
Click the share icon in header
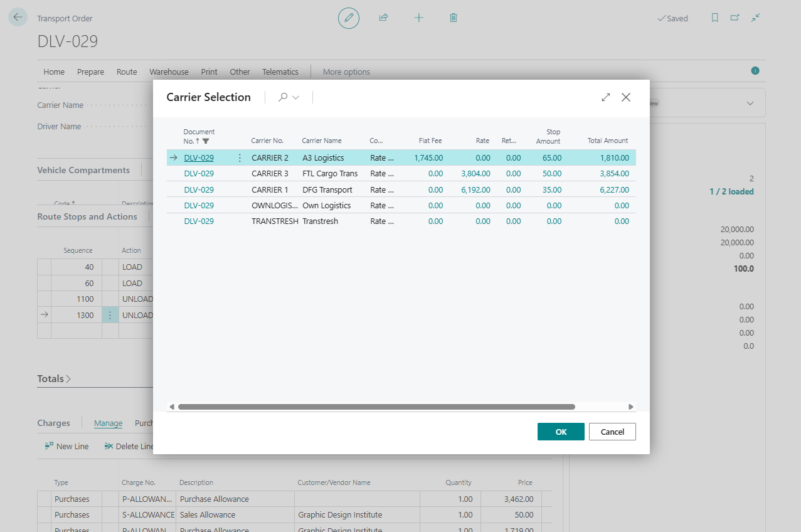[383, 18]
